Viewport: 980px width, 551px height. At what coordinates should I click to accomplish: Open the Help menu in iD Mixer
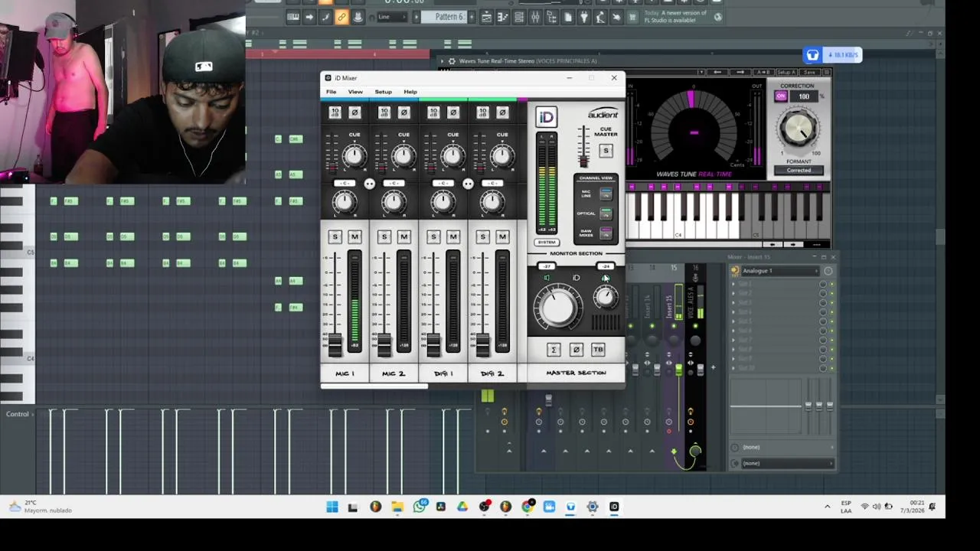(410, 92)
